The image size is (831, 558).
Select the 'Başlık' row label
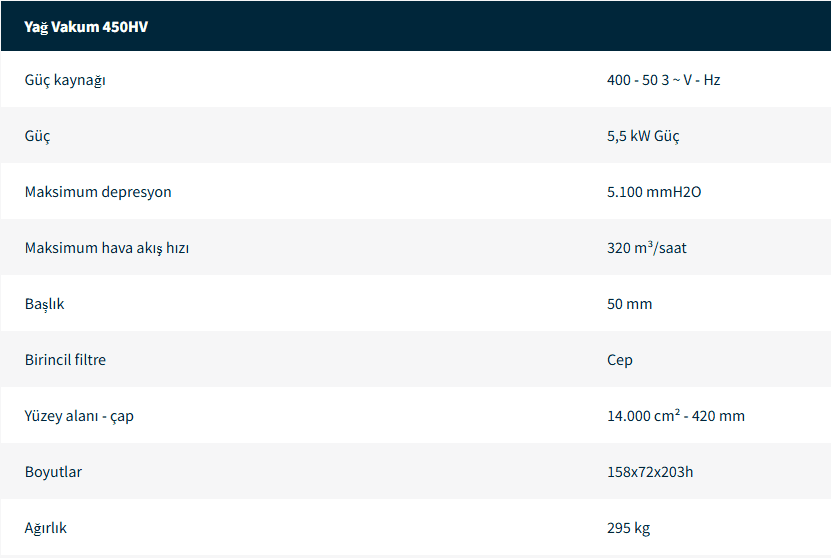[44, 304]
